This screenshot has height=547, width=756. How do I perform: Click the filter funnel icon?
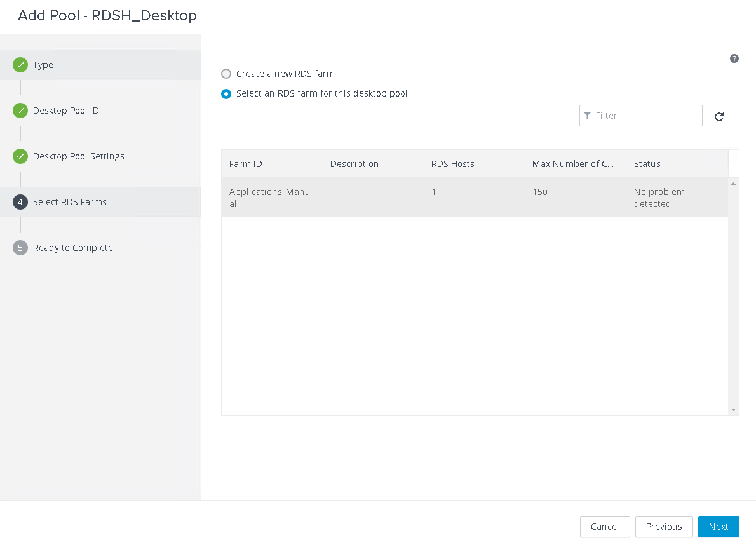(587, 116)
